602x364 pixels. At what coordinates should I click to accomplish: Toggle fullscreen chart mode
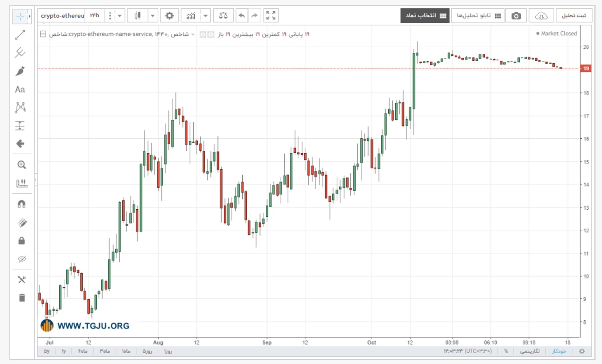[x=271, y=16]
